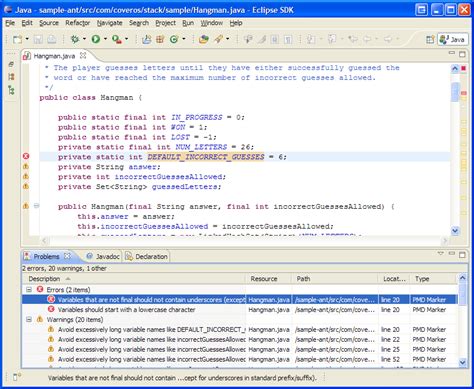
Task: Click the editor scrollbar up arrow
Action: [x=455, y=69]
